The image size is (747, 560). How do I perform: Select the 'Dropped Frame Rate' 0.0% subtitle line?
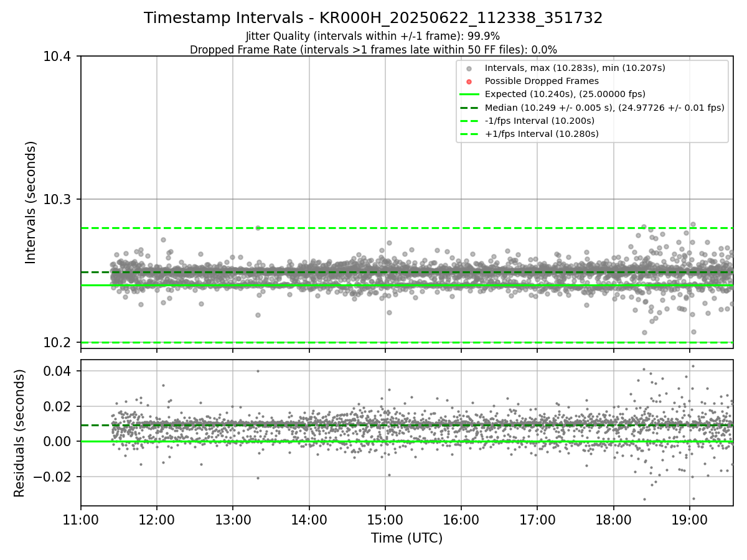pyautogui.click(x=374, y=49)
